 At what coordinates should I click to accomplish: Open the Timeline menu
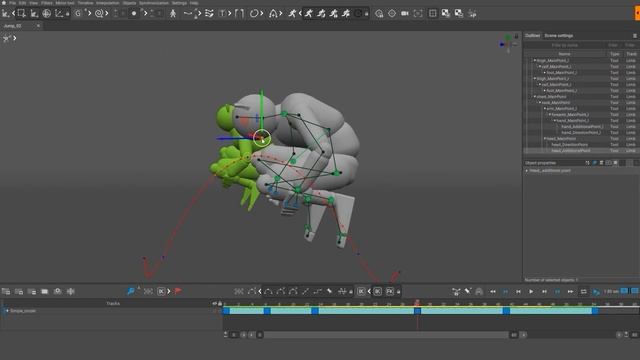[85, 3]
